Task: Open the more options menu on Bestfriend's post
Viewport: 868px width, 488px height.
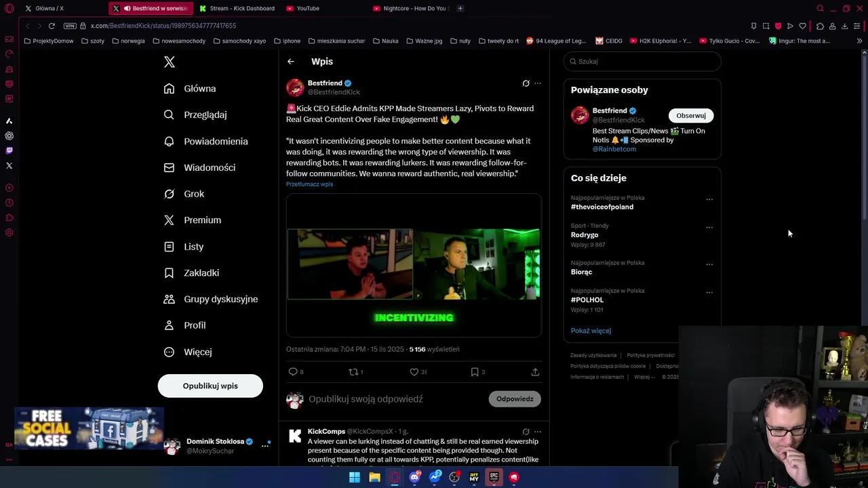Action: pos(538,83)
